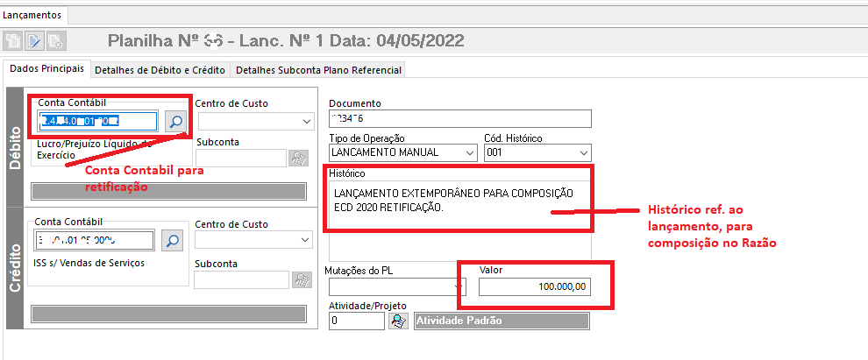Click the debit Conta Contábil input field
Image resolution: width=868 pixels, height=360 pixels.
98,121
